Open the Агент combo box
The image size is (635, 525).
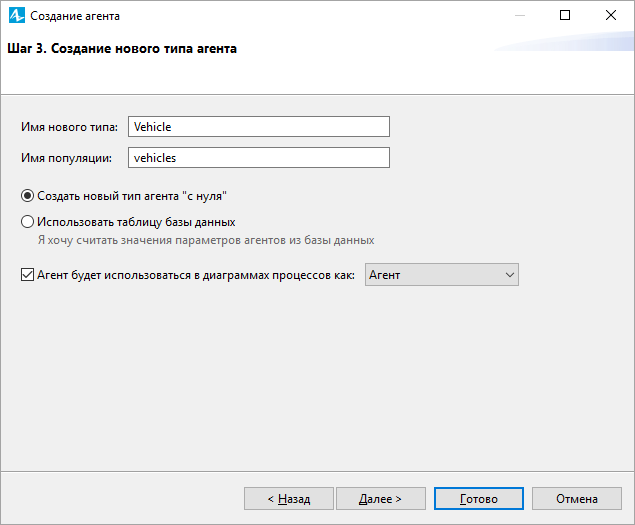point(442,275)
